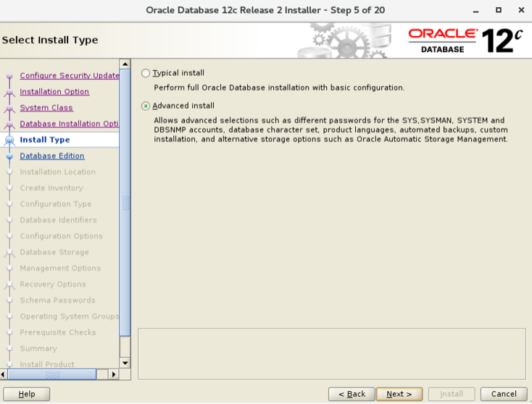Click the sidebar scroll up arrow
532x404 pixels.
(125, 64)
